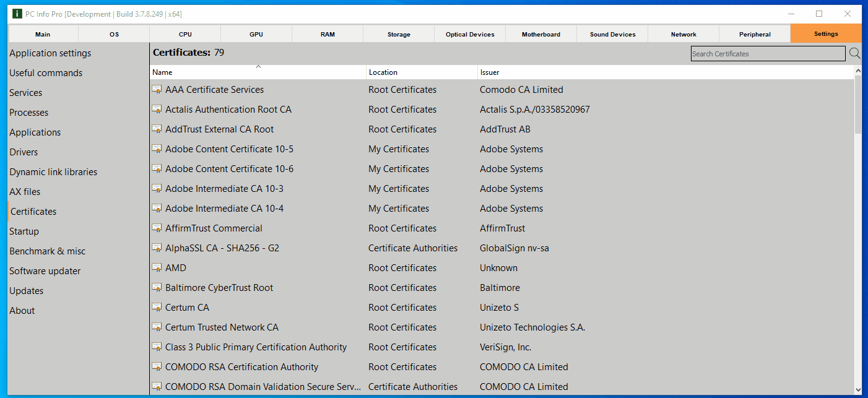Open the Drivers section

pyautogui.click(x=24, y=152)
